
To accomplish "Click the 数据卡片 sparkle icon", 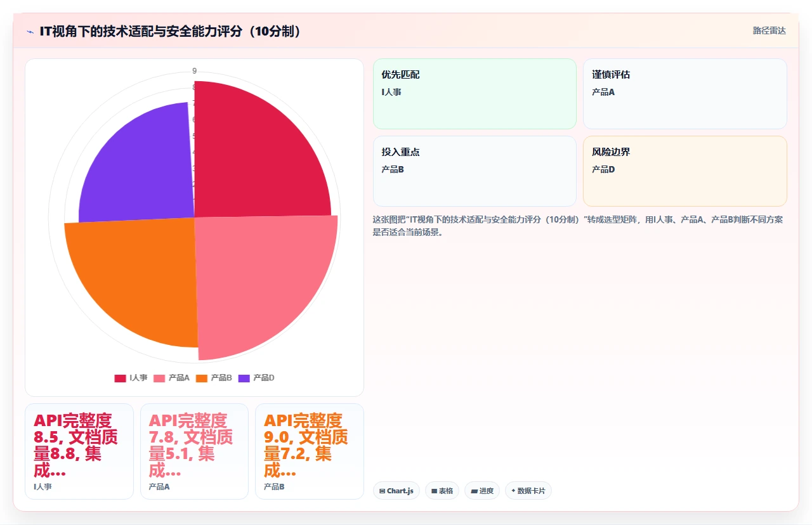I will point(513,491).
